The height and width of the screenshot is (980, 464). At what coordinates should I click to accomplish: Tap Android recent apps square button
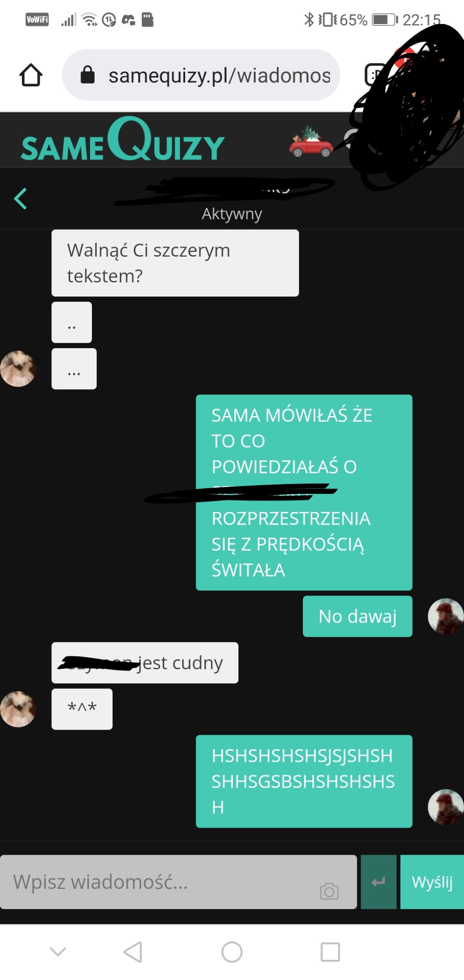[x=330, y=952]
